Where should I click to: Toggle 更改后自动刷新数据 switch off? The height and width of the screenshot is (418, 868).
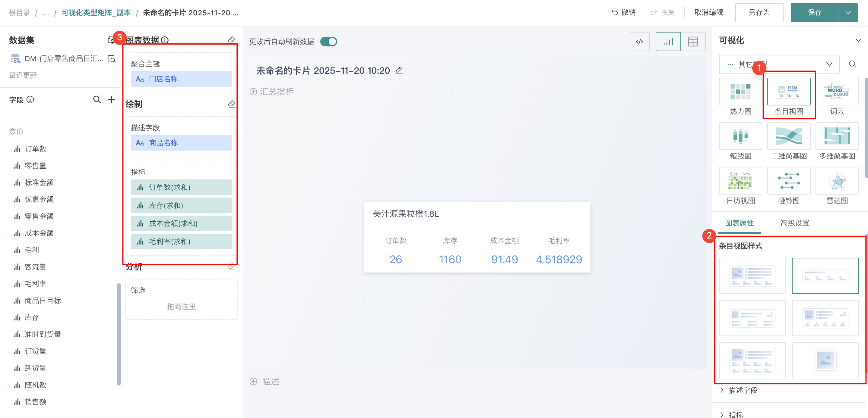(328, 42)
